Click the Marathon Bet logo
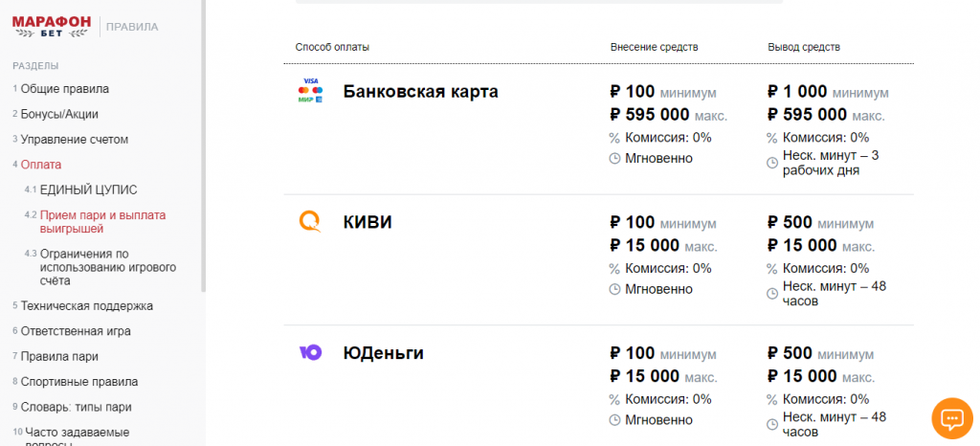The width and height of the screenshot is (980, 446). point(52,26)
